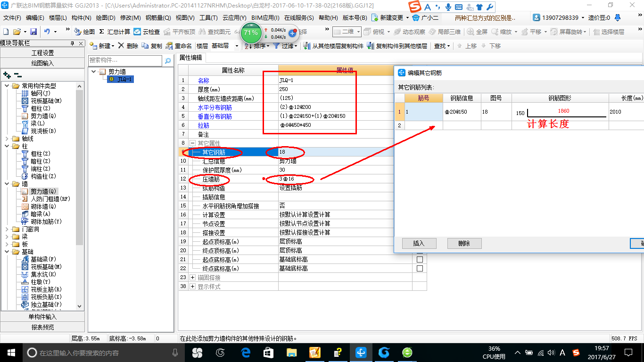Click the new file icon in toolbar
Viewport: 644px width, 362px height.
tap(6, 32)
